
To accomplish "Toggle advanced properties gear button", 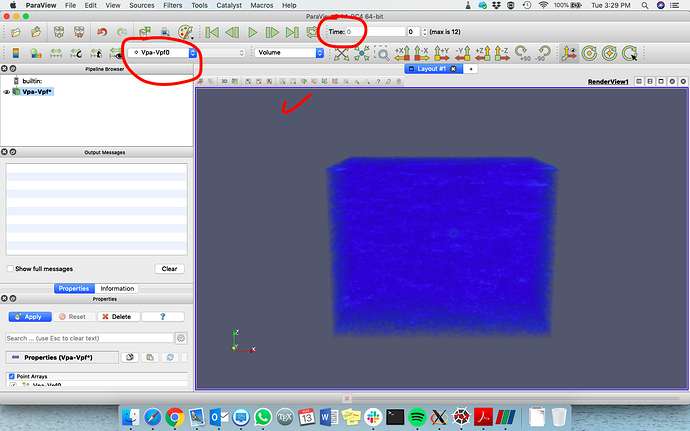I will click(x=181, y=338).
